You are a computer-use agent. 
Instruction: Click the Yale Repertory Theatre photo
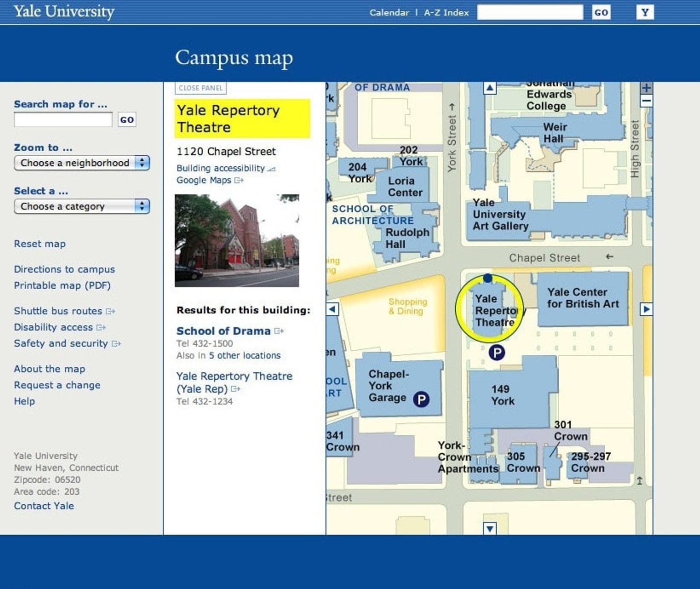point(237,241)
